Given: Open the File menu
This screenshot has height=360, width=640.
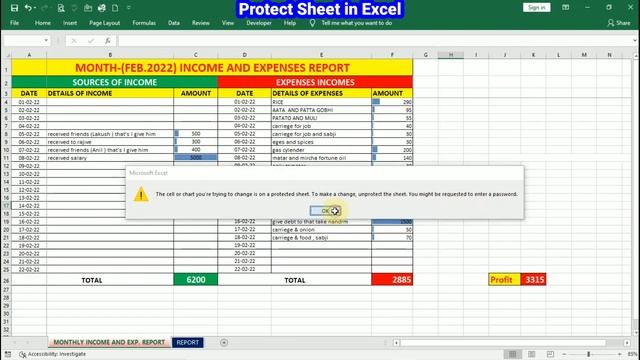Looking at the screenshot, I should (x=15, y=23).
